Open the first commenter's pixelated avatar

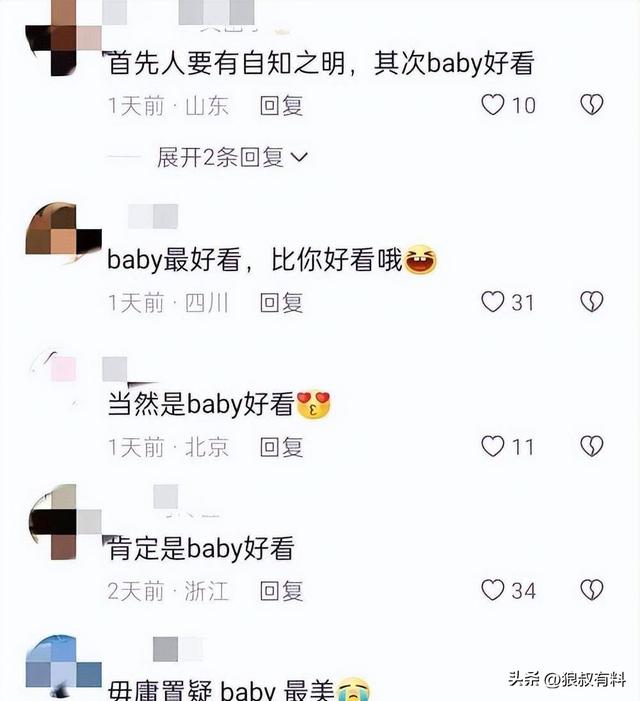(63, 38)
